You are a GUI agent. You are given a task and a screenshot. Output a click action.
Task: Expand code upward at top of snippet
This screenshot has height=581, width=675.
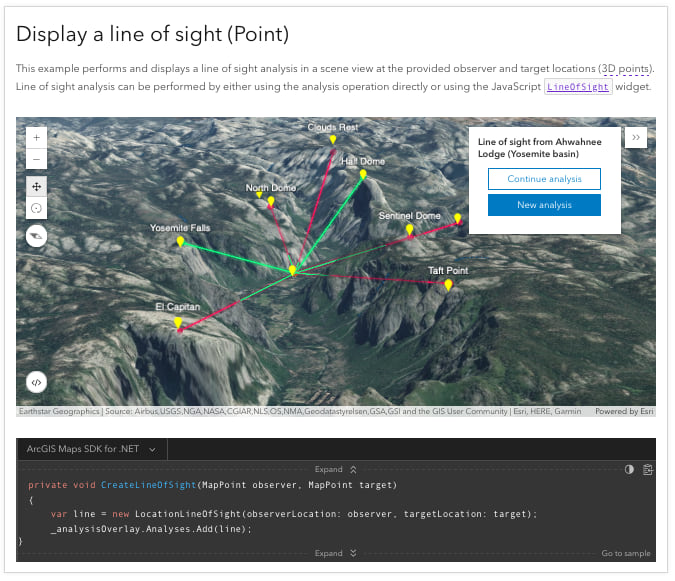click(x=335, y=470)
